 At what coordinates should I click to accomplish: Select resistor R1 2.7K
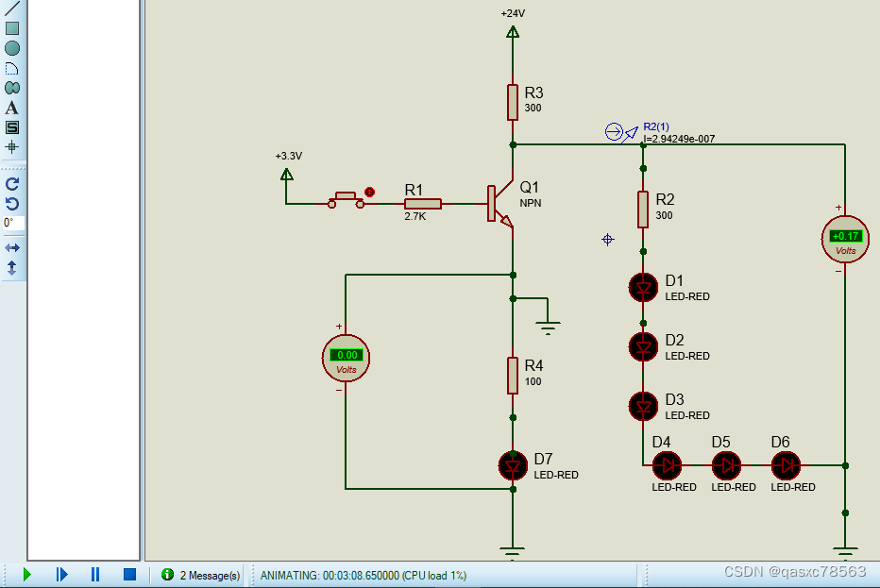[423, 204]
